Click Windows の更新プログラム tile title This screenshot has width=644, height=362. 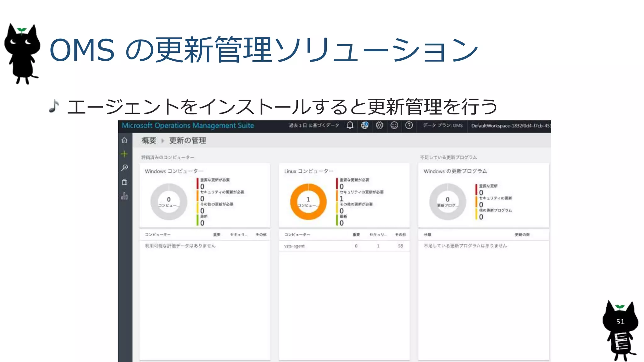[x=455, y=171]
